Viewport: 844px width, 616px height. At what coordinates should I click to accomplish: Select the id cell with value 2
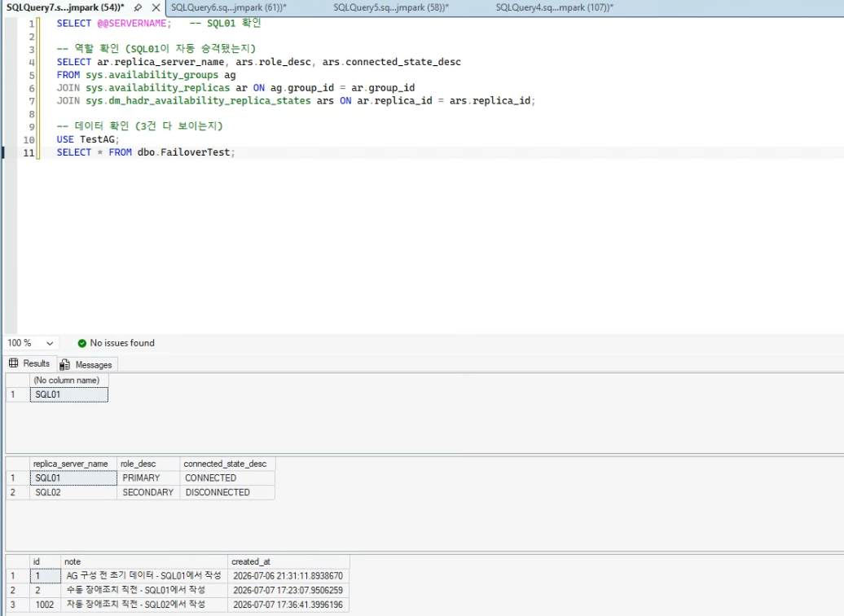46,590
